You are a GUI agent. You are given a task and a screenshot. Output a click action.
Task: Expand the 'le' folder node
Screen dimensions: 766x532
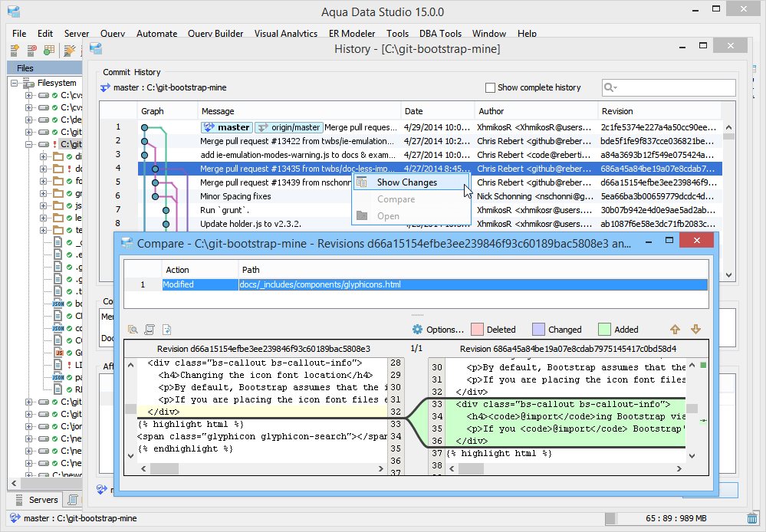pyautogui.click(x=44, y=218)
